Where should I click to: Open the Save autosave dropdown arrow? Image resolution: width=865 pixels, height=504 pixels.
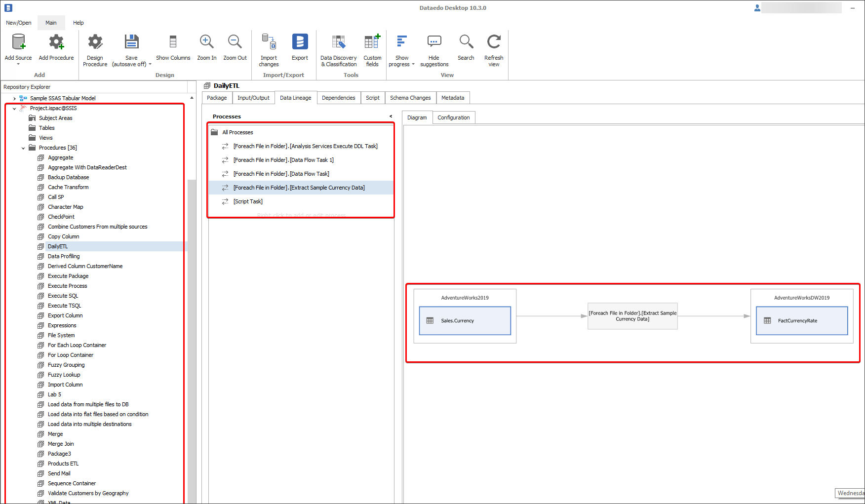[x=150, y=65]
